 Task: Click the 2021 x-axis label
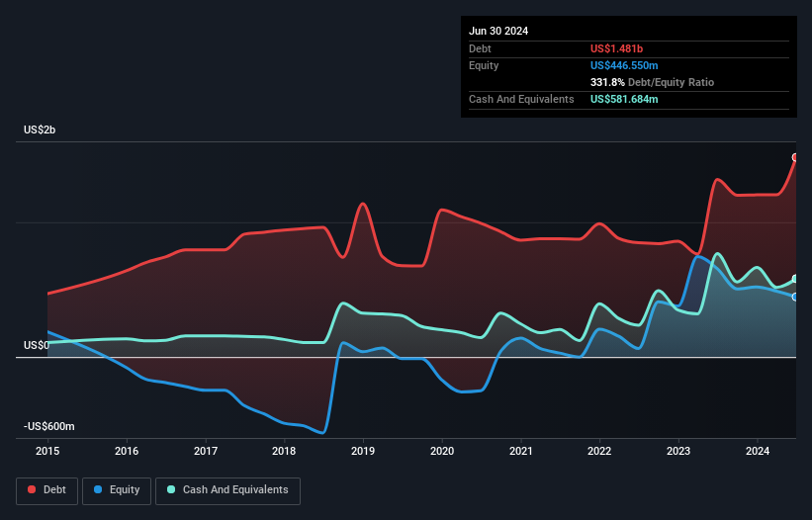521,451
